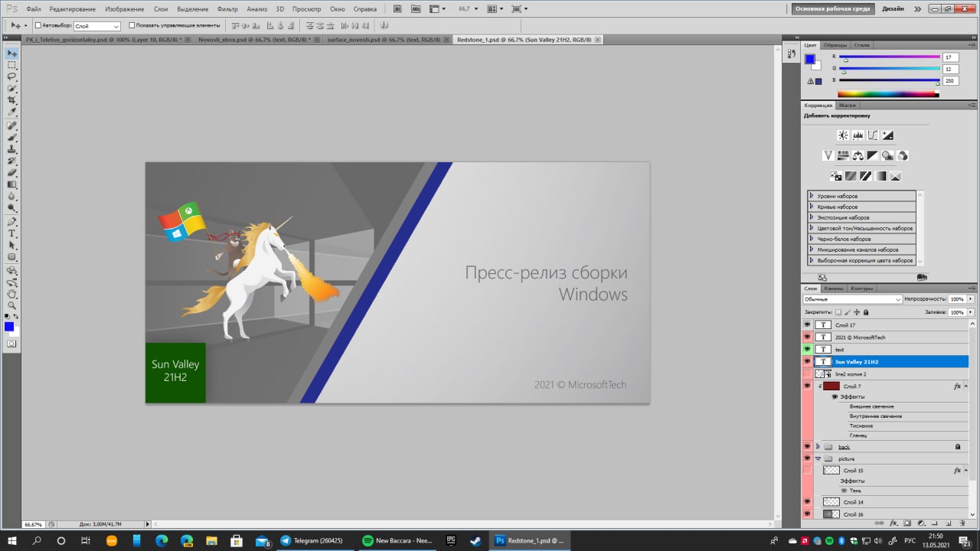This screenshot has height=551, width=980.
Task: Switch to Дизайн workspace
Action: coord(893,9)
